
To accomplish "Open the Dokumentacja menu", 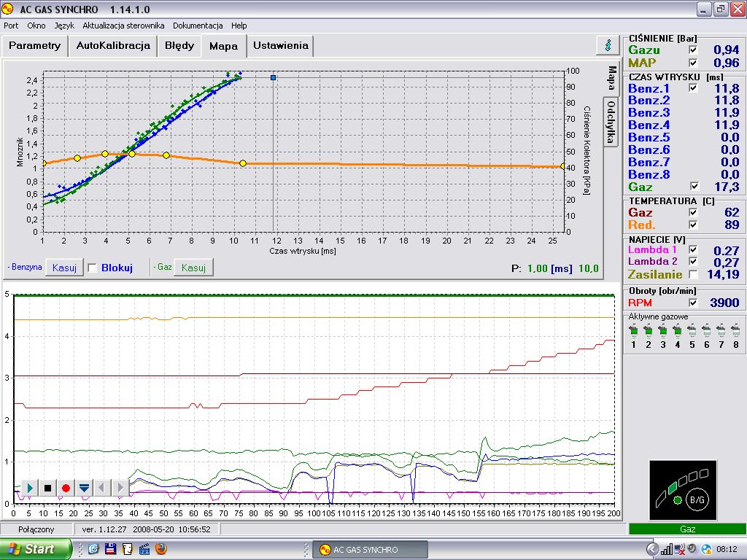I will click(x=198, y=26).
